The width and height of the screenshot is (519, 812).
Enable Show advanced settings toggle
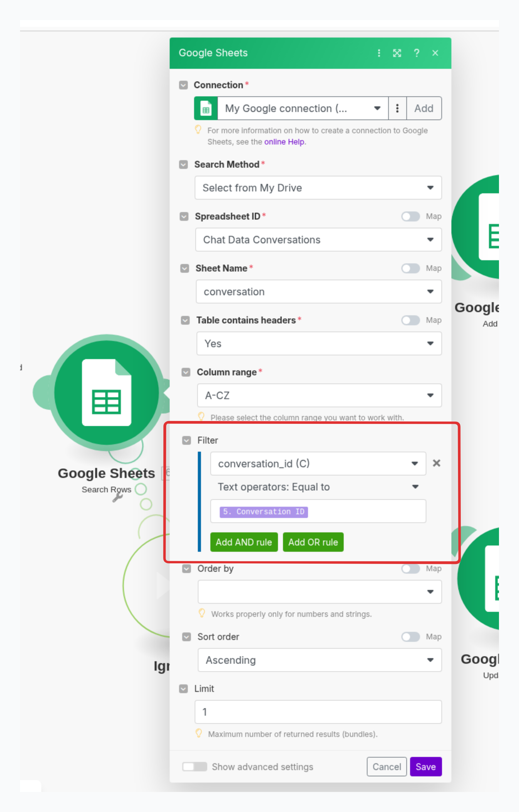(x=195, y=766)
